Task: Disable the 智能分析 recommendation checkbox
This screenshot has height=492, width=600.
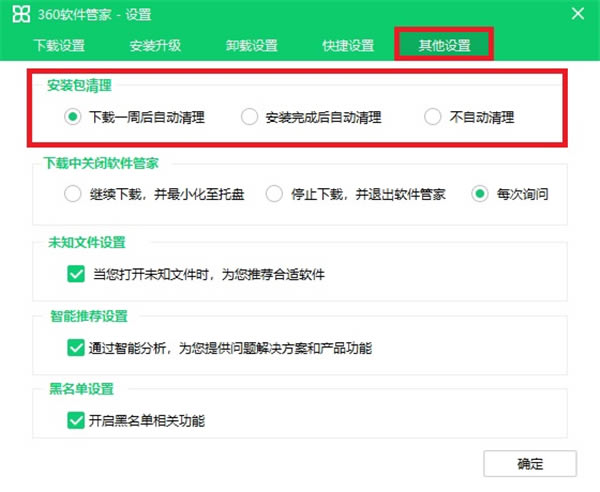Action: [75, 347]
